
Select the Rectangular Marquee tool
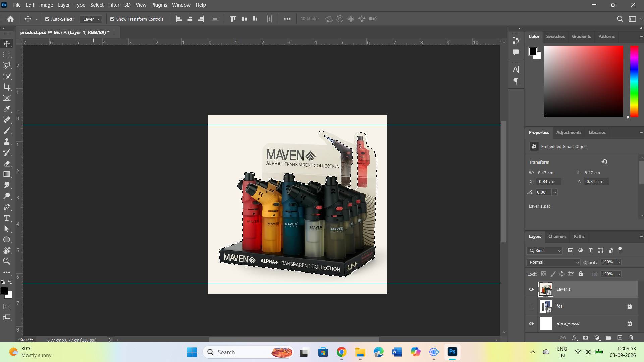(7, 55)
